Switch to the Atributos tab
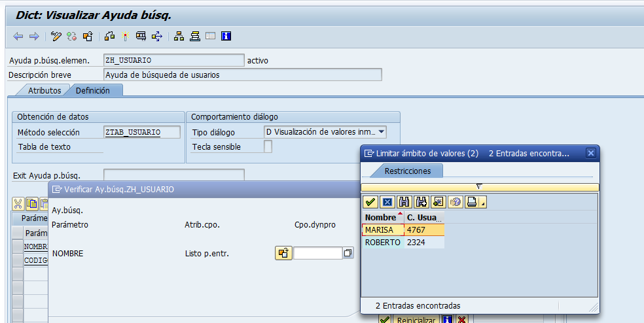The height and width of the screenshot is (323, 644). (x=45, y=91)
